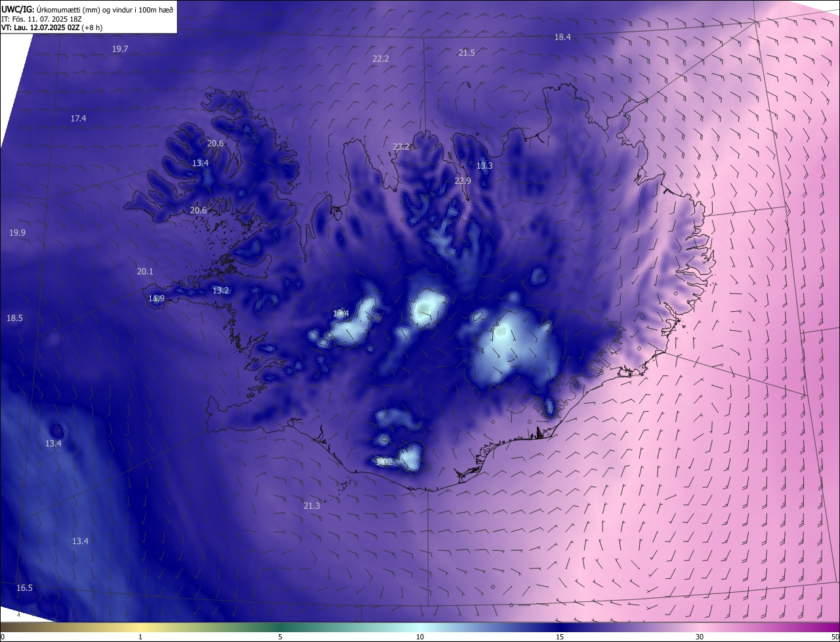Click the legend tick label 10

coord(420,637)
